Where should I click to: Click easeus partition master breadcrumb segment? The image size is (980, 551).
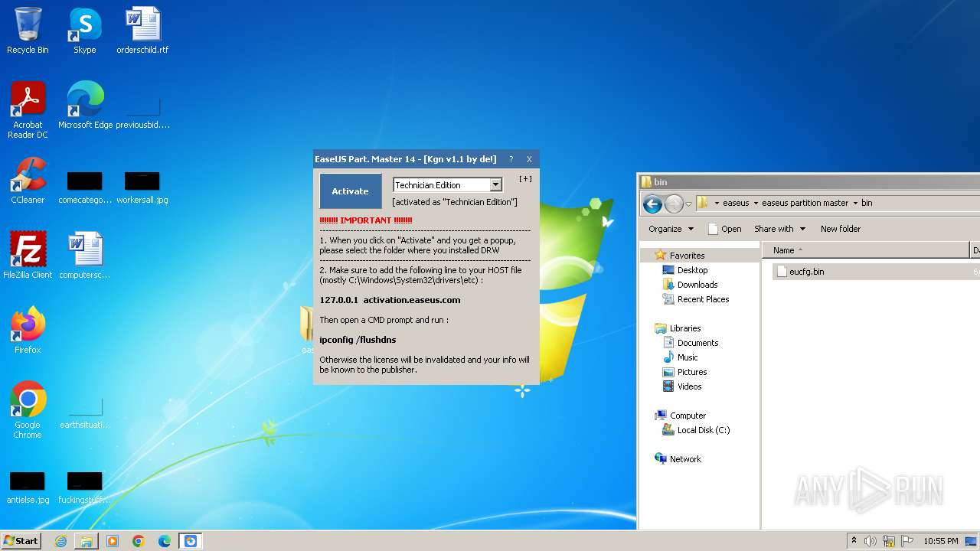tap(805, 203)
